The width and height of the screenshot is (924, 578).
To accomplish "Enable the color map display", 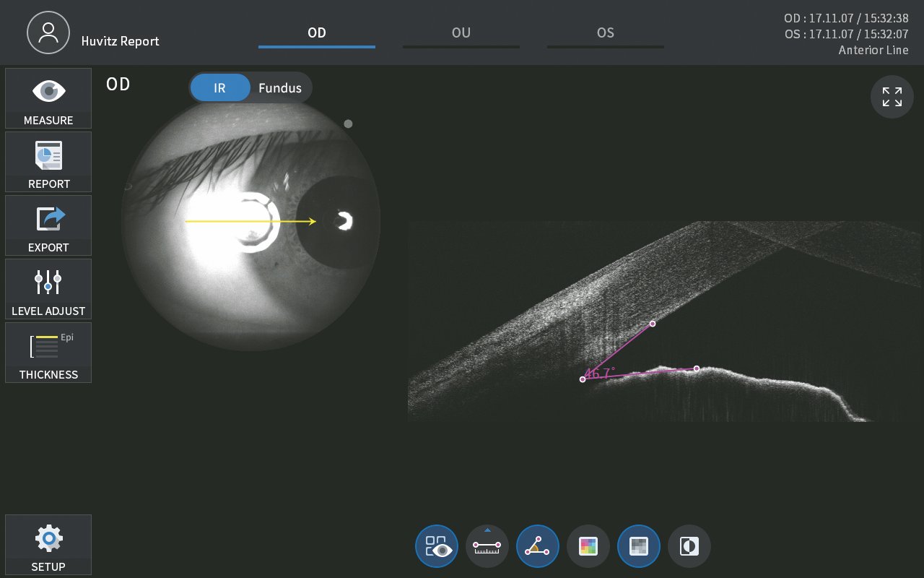I will click(588, 546).
